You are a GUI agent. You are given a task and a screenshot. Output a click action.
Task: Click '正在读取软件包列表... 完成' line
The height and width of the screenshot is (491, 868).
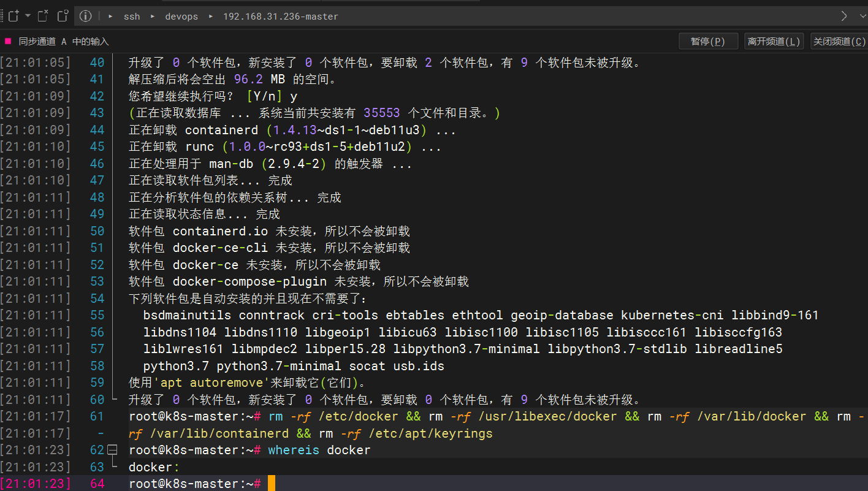[x=210, y=181]
